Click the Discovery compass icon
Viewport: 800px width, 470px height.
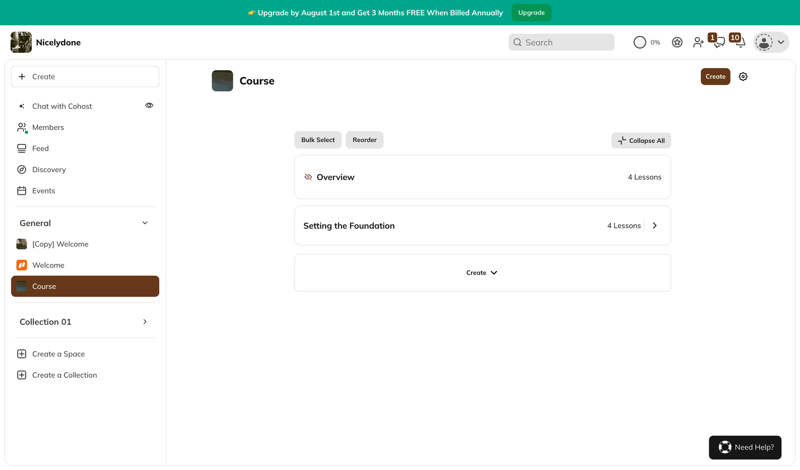click(x=21, y=169)
